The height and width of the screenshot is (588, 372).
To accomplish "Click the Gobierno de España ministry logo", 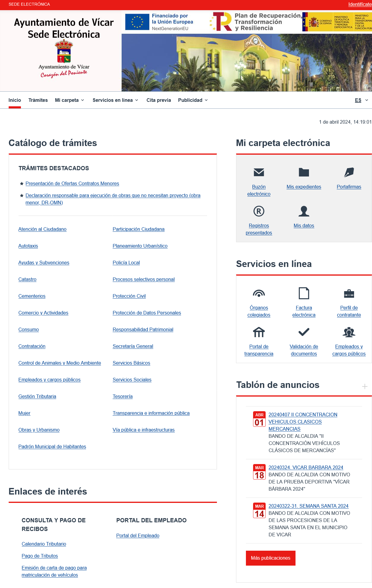I will pos(337,22).
